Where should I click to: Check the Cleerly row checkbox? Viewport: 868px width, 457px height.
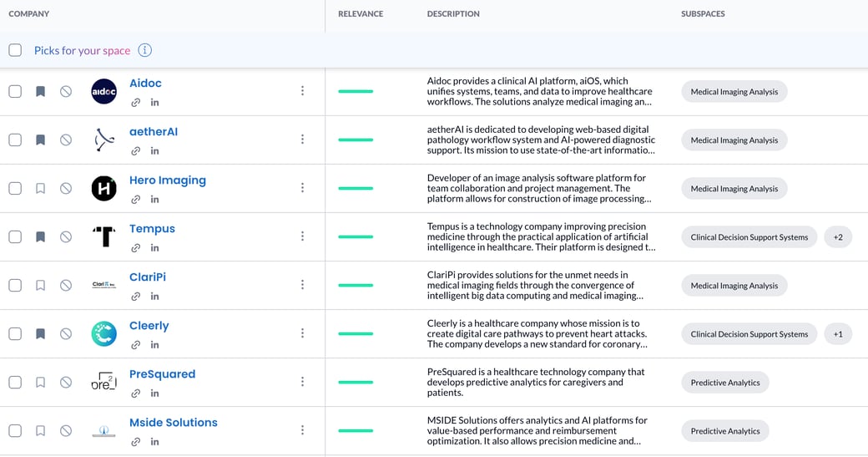(x=15, y=333)
